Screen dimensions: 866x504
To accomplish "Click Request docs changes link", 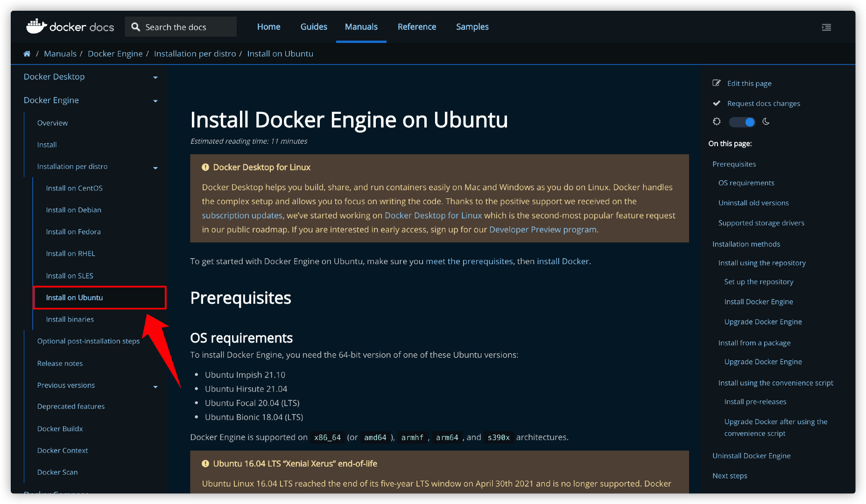I will pos(764,103).
